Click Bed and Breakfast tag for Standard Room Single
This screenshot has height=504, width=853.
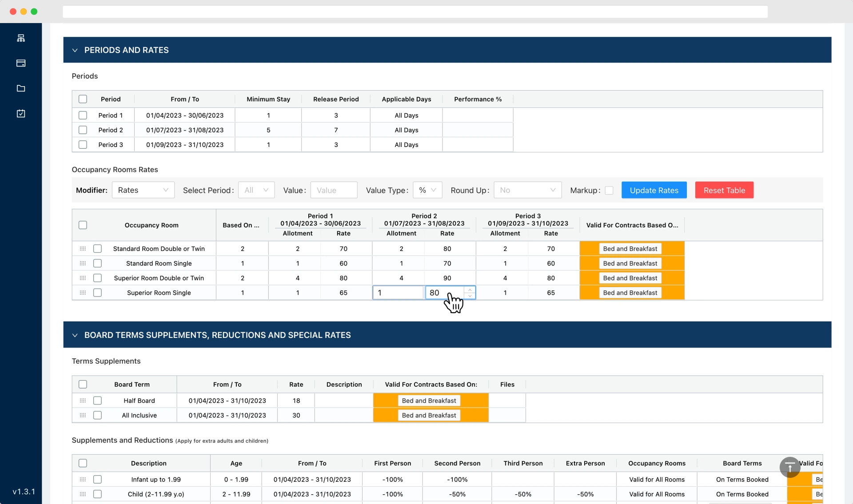coord(630,263)
